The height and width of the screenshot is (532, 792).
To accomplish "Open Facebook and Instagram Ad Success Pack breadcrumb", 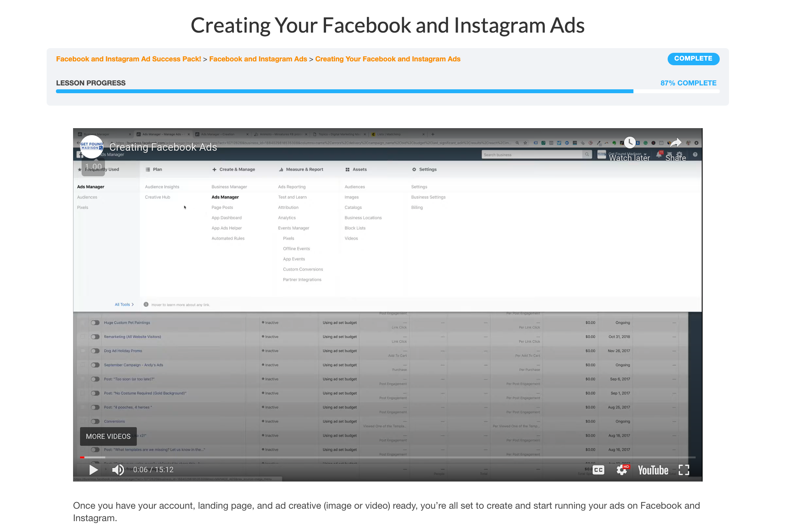I will [128, 59].
